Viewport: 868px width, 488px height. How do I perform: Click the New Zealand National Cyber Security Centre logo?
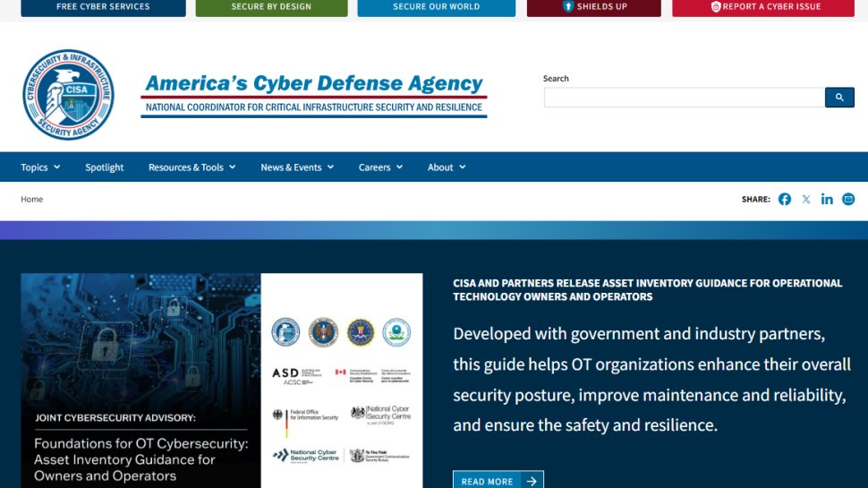click(x=305, y=456)
